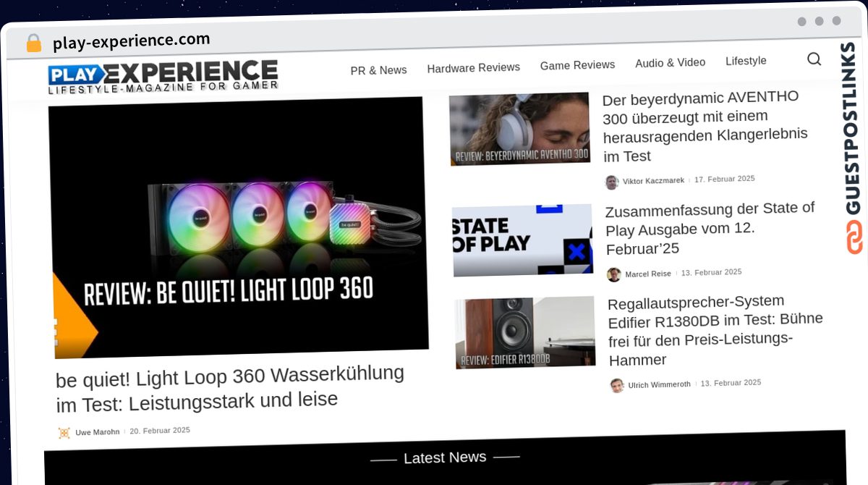The width and height of the screenshot is (868, 485).
Task: Click the play-experience.com address bar URL
Action: coord(131,41)
